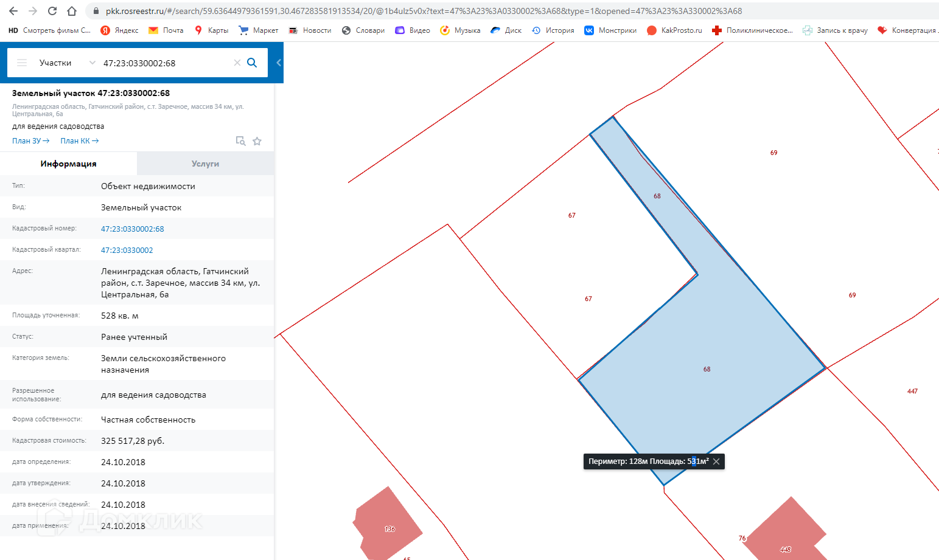
Task: Click the parcel title heading text
Action: coord(91,93)
